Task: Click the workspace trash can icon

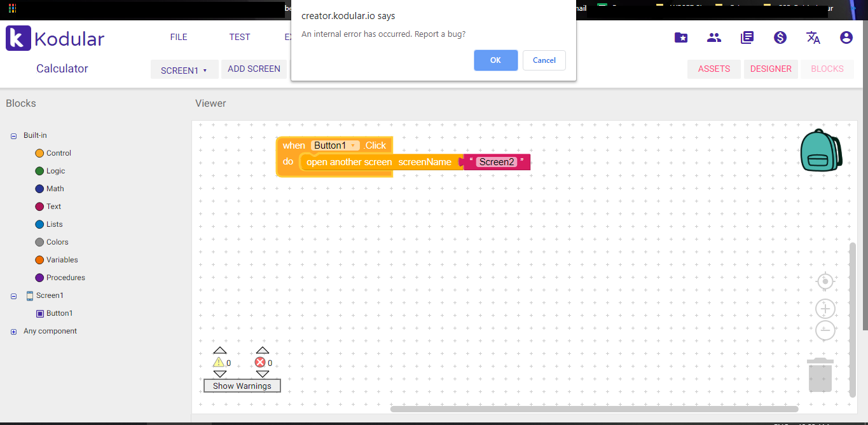Action: point(820,375)
